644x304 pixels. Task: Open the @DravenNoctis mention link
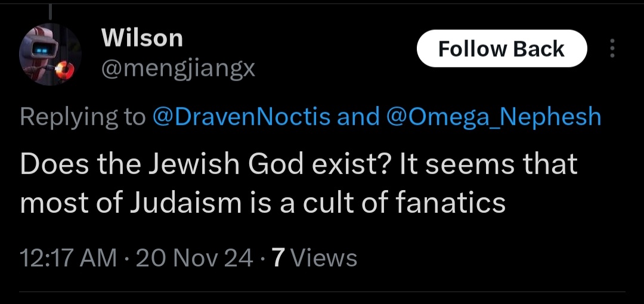(241, 117)
